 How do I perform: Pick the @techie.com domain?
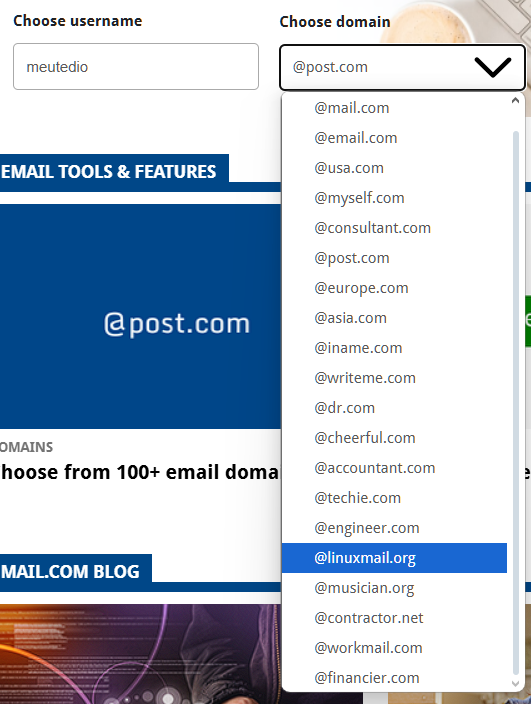(394, 498)
